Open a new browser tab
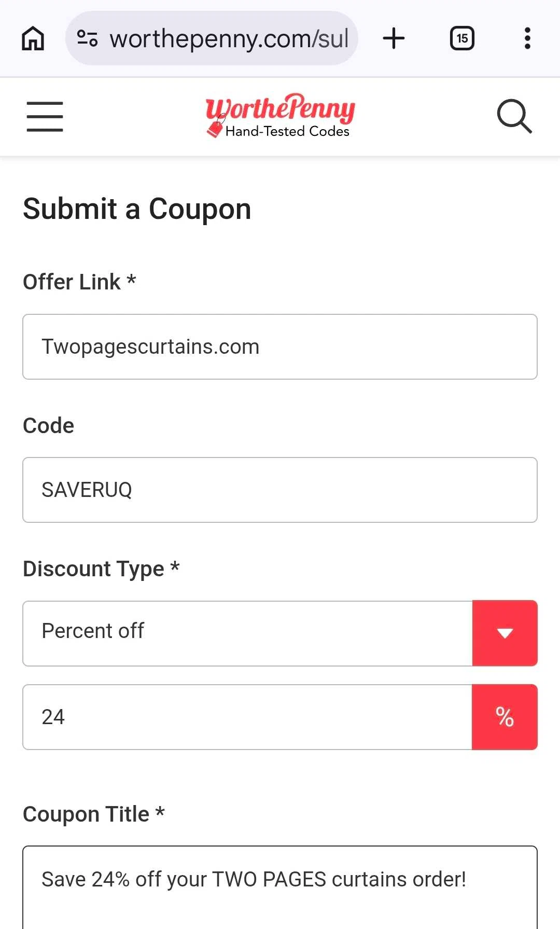The image size is (560, 929). [394, 38]
